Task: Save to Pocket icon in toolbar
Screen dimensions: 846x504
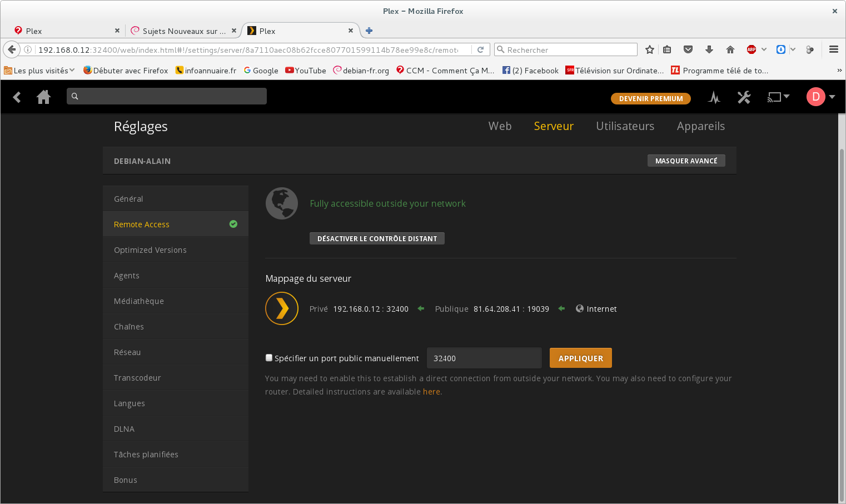Action: tap(688, 49)
